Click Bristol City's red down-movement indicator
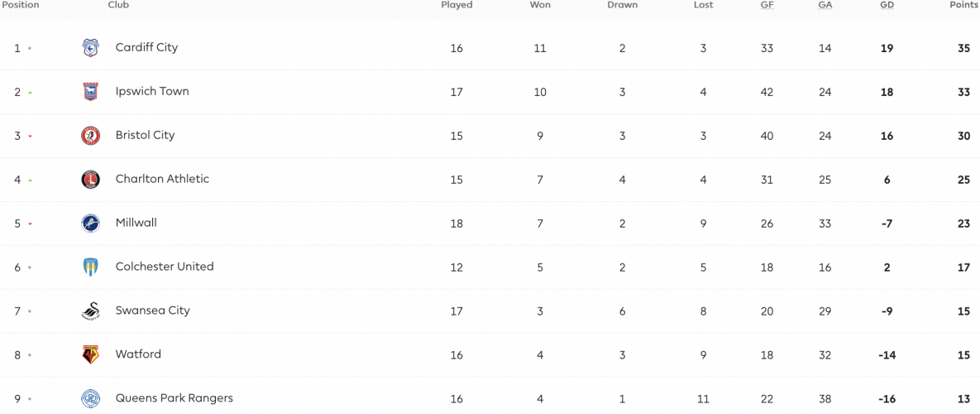This screenshot has width=980, height=414. [30, 137]
